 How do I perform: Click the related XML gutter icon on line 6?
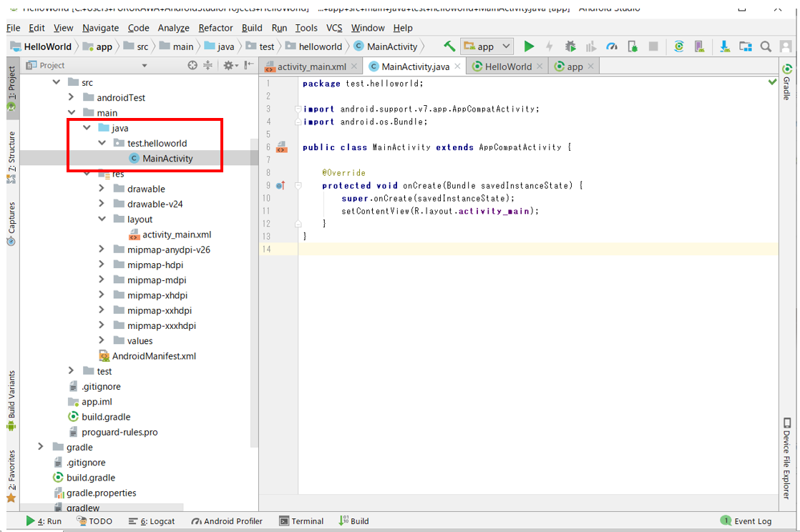[282, 147]
